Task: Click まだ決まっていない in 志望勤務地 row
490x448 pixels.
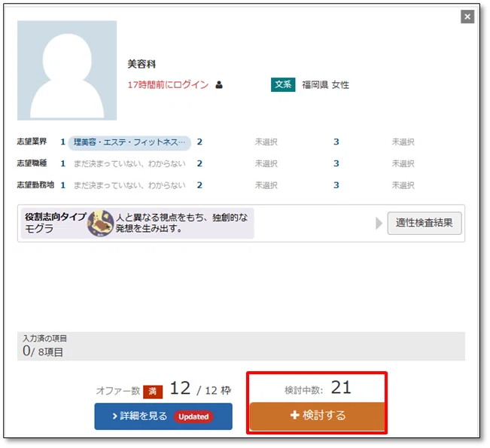Action: [x=129, y=185]
